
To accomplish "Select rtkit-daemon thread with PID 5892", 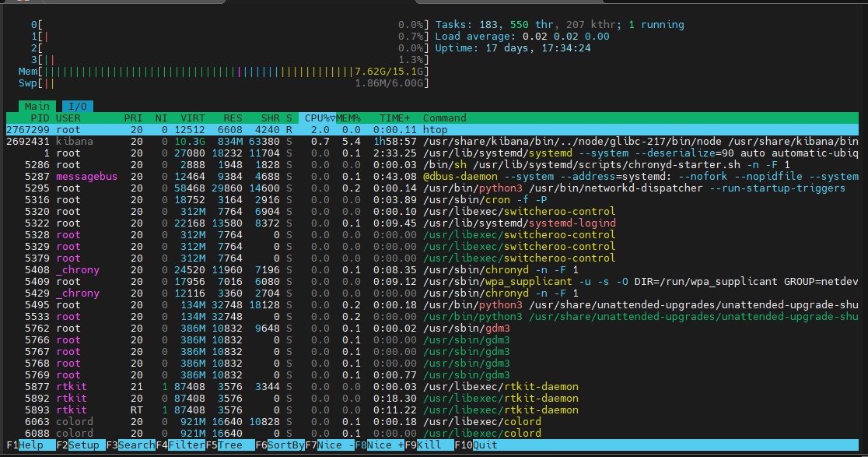I will [x=432, y=398].
